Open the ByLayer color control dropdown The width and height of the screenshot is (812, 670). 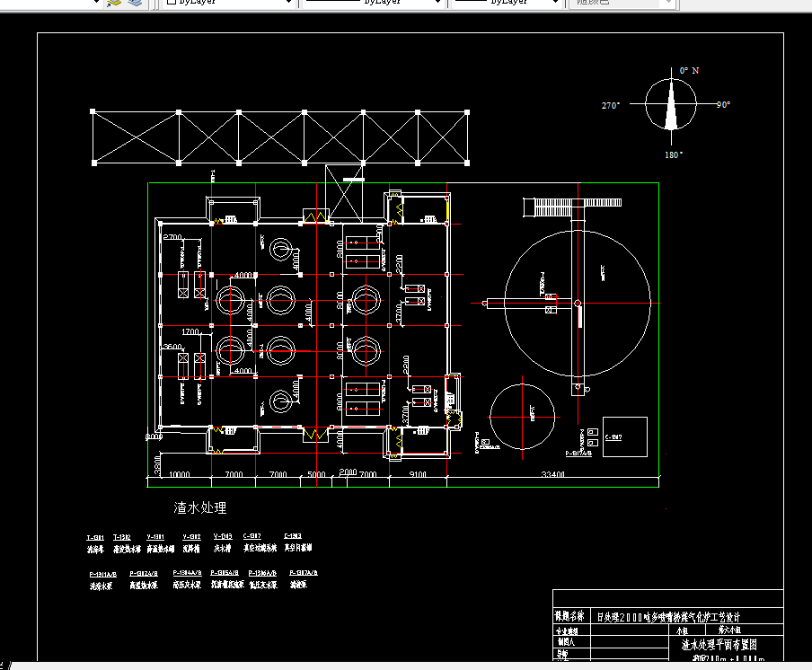229,3
